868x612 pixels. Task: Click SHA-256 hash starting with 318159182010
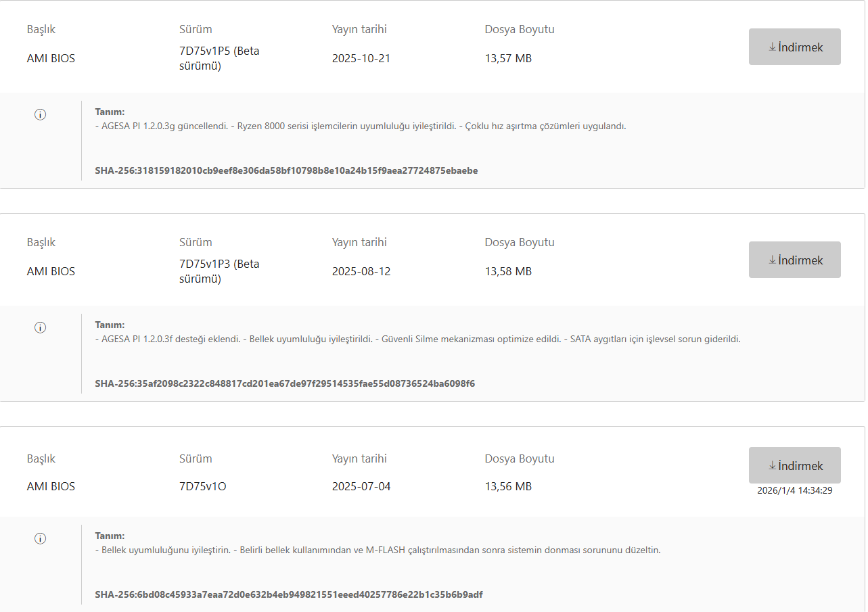[x=286, y=170]
